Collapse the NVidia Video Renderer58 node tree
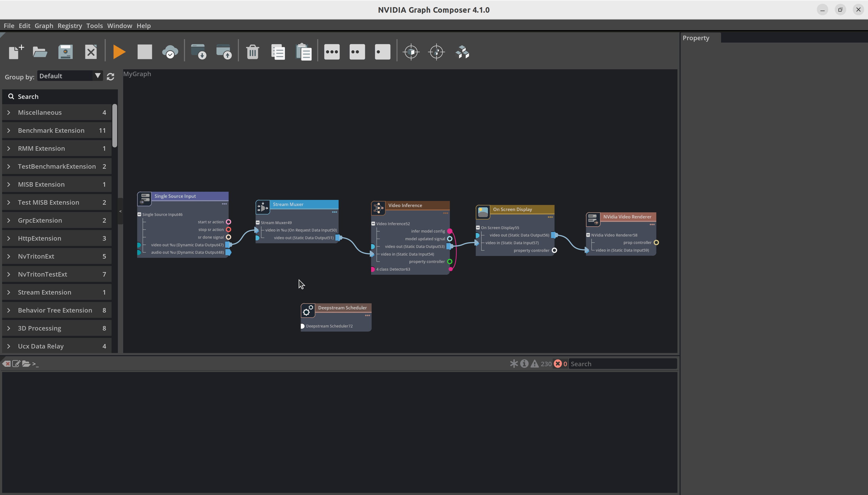 pyautogui.click(x=588, y=235)
